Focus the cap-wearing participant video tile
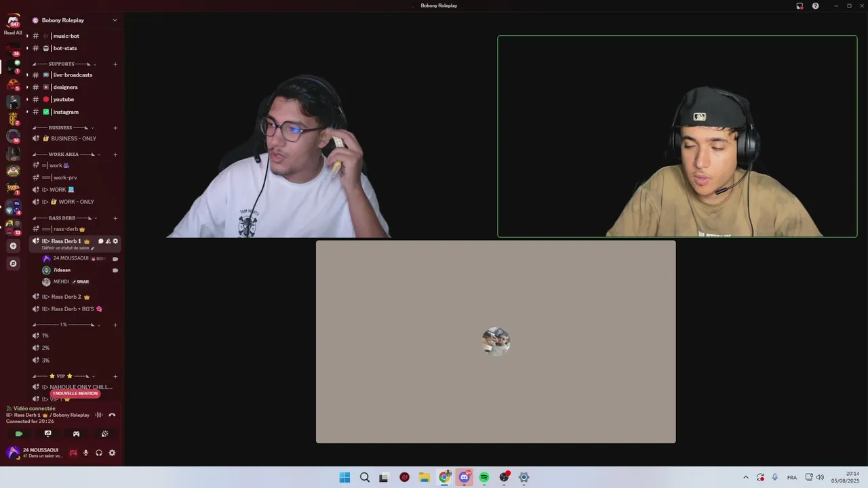The image size is (868, 488). click(x=677, y=136)
